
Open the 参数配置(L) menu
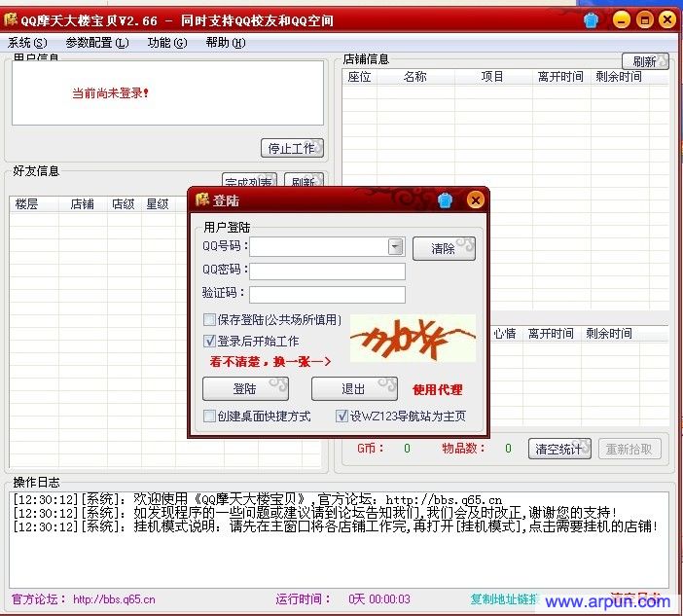click(97, 43)
